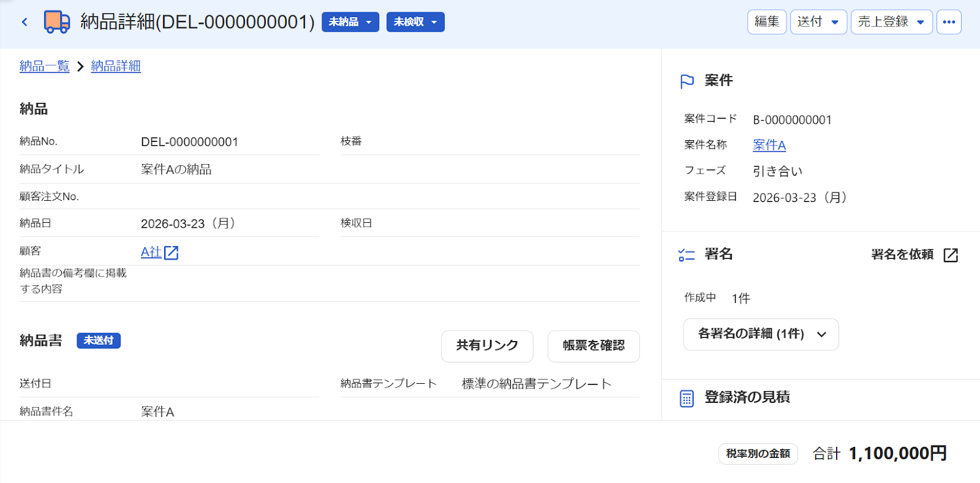Click the 顧客注文No. field label
This screenshot has width=980, height=483.
(x=49, y=197)
